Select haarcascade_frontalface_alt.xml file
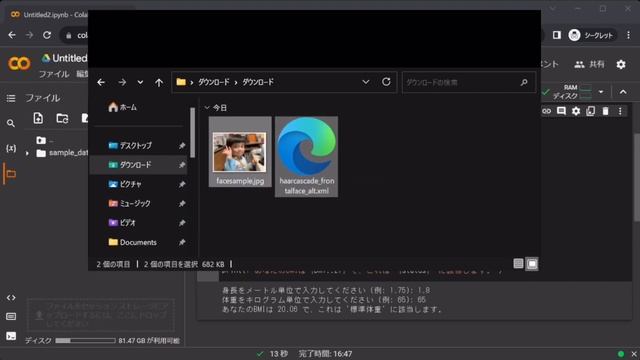640x360 pixels. click(x=307, y=157)
